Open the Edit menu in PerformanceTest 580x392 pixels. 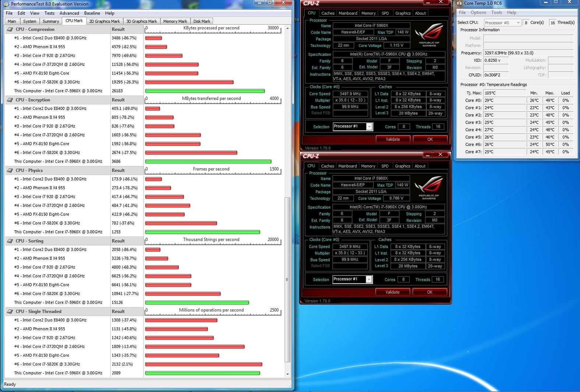(x=22, y=13)
